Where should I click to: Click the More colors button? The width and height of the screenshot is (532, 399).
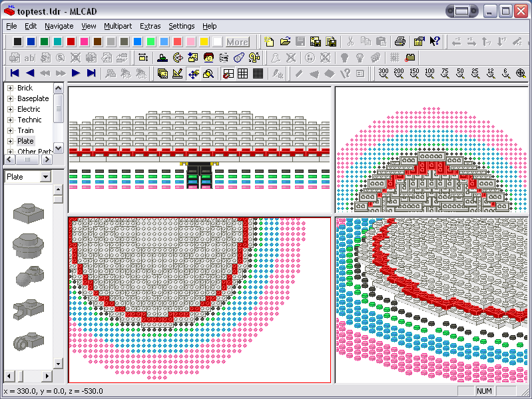pos(237,42)
